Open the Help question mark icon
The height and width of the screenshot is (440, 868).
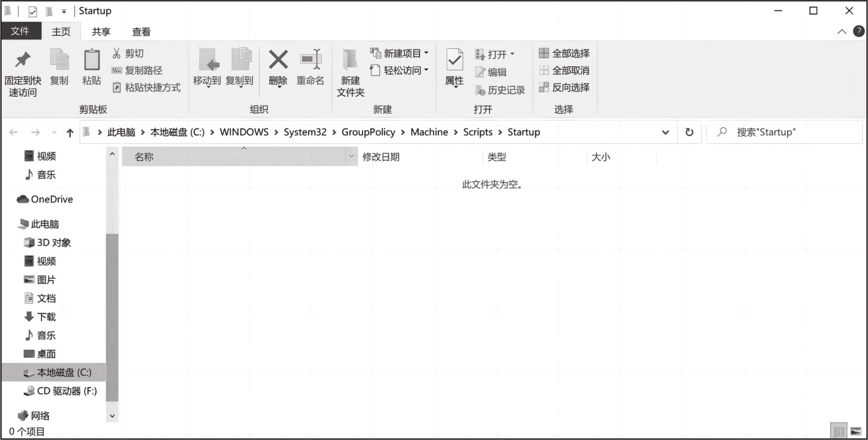(859, 31)
